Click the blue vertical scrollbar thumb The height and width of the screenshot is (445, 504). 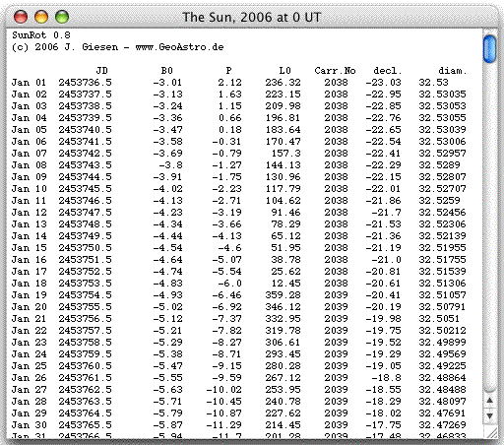(x=489, y=48)
